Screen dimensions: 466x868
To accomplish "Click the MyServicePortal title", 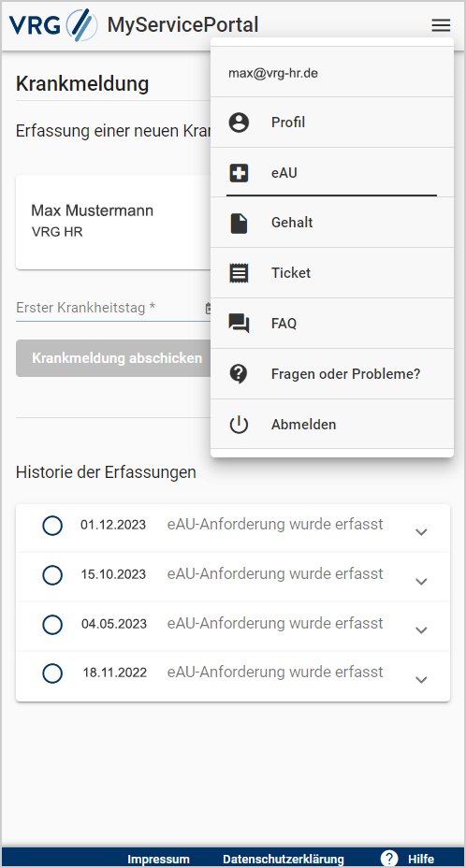I will click(x=182, y=25).
